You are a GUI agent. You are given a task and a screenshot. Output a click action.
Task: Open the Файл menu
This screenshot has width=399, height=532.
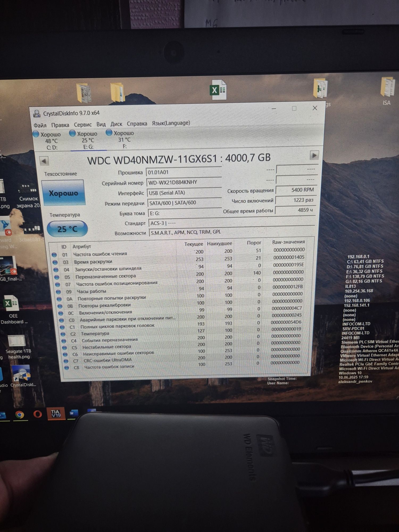(x=40, y=125)
